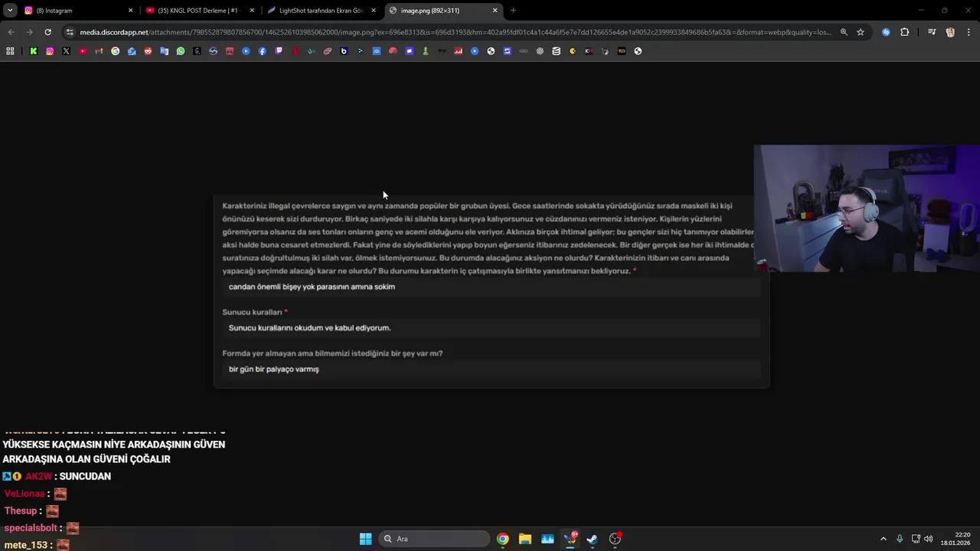The image size is (980, 551).
Task: Open the WhatsApp bookmark icon
Action: click(181, 51)
